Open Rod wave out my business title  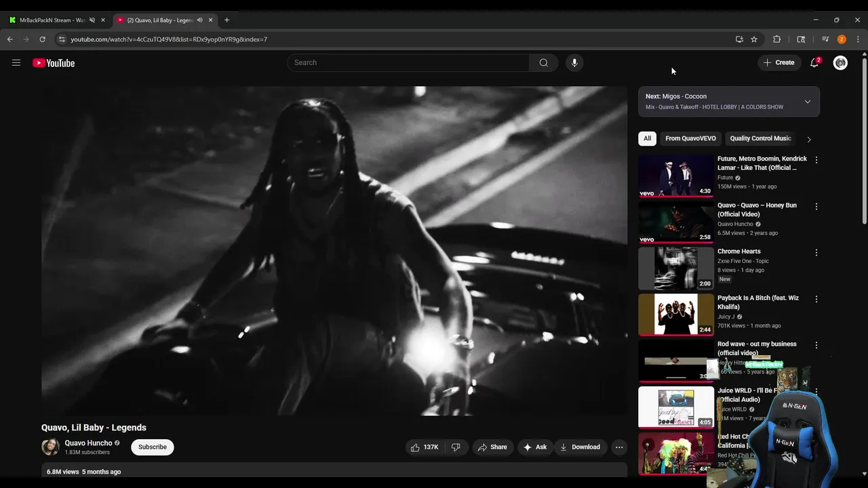(757, 348)
